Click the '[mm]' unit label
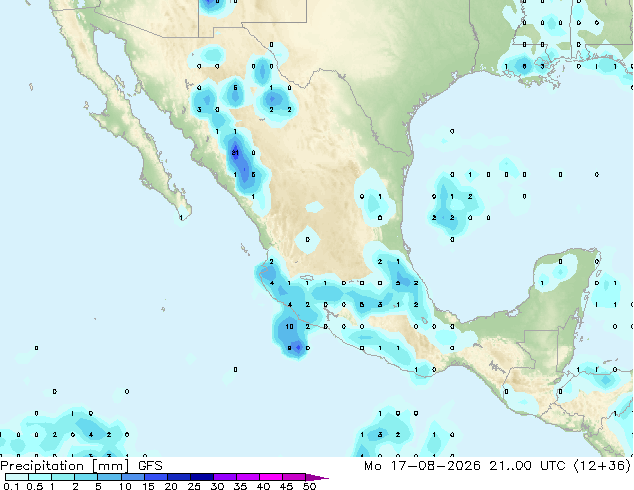The width and height of the screenshot is (634, 490). (110, 466)
